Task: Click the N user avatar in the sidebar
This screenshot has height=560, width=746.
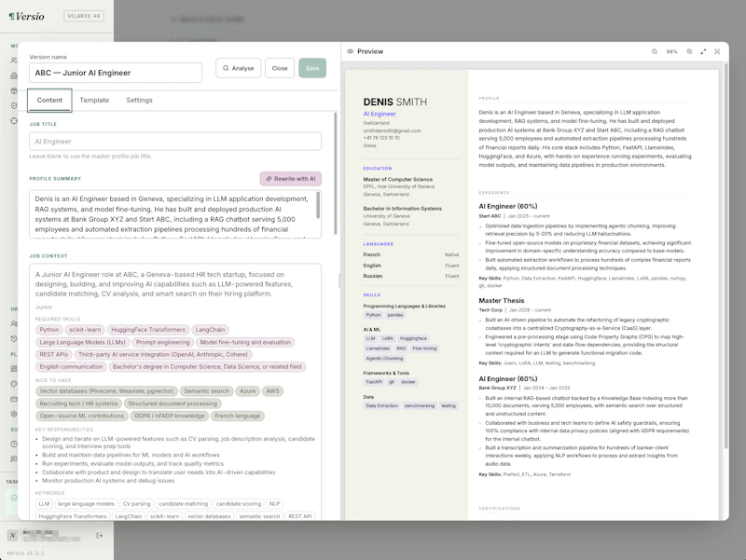Action: [13, 535]
